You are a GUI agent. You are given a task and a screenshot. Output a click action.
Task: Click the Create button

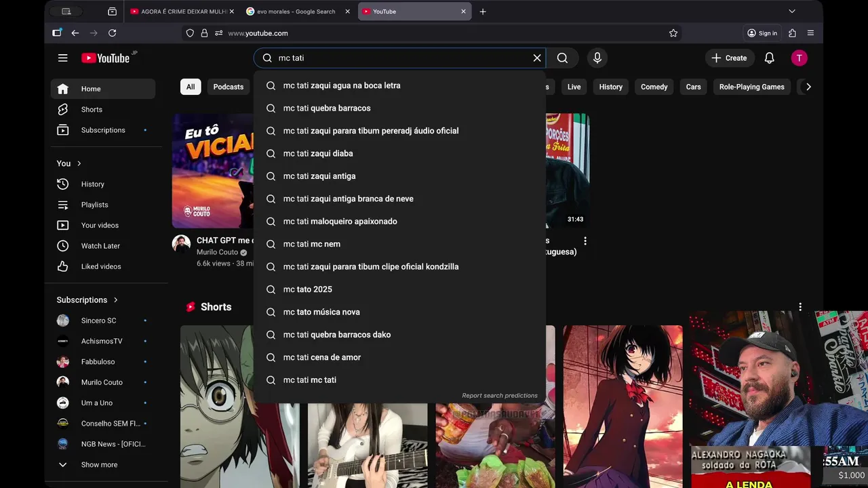pyautogui.click(x=729, y=58)
